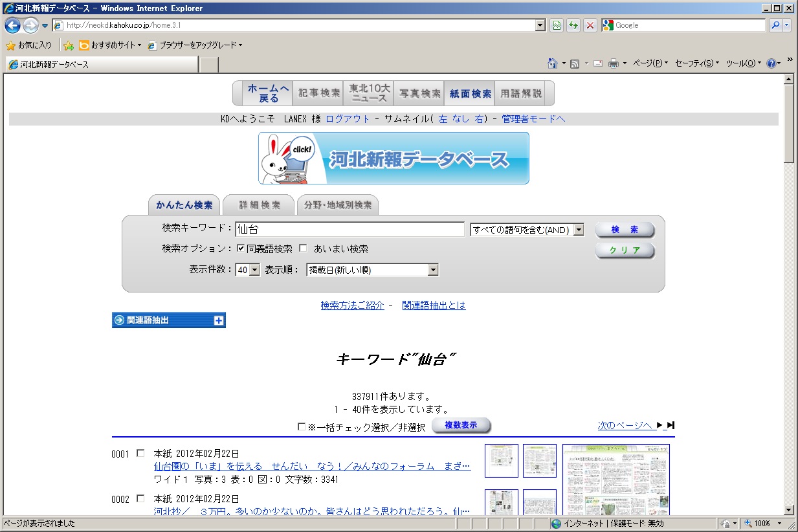Click the RSS feeds icon

(574, 63)
